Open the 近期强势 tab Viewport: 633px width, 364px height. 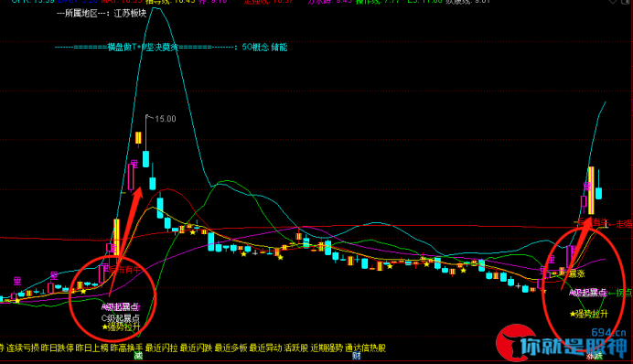(327, 348)
